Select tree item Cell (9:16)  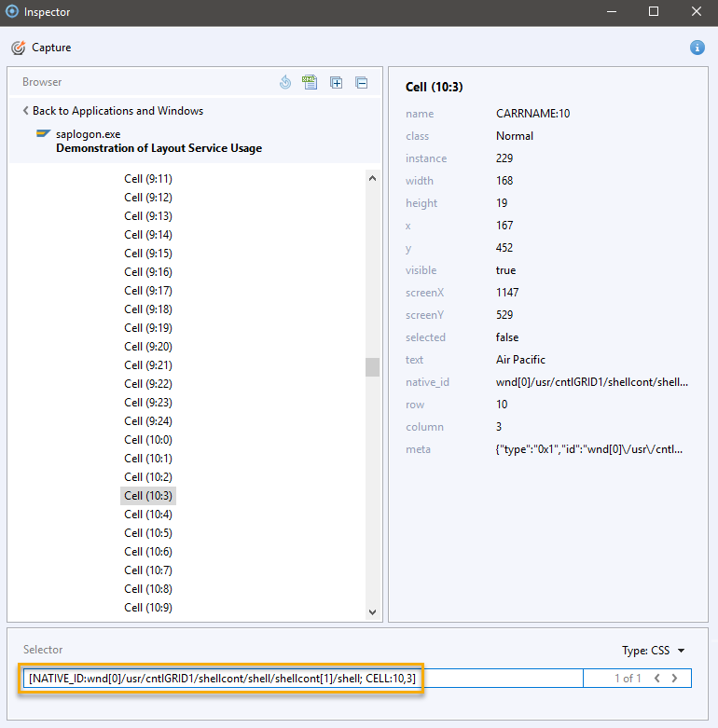click(148, 271)
